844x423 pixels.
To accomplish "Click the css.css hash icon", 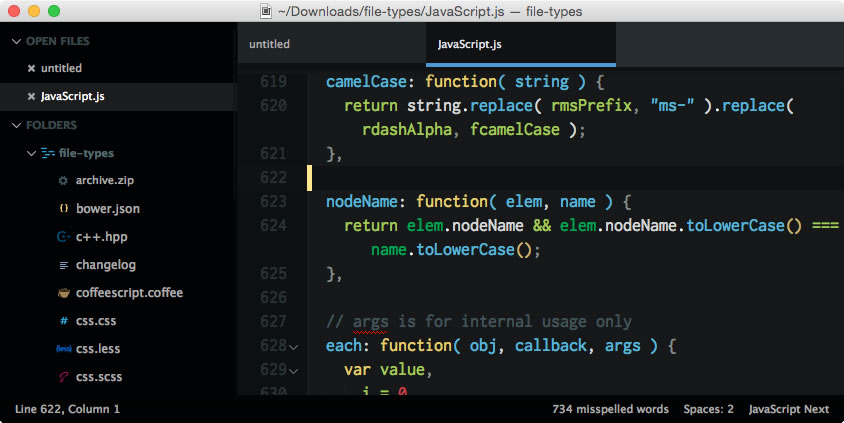I will click(64, 321).
